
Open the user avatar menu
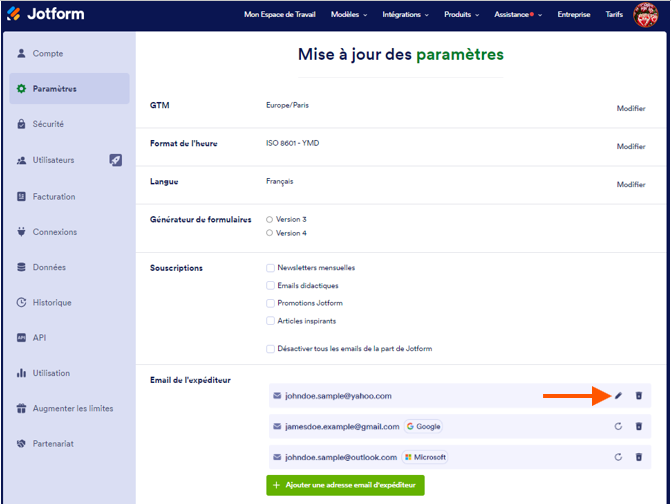(645, 15)
